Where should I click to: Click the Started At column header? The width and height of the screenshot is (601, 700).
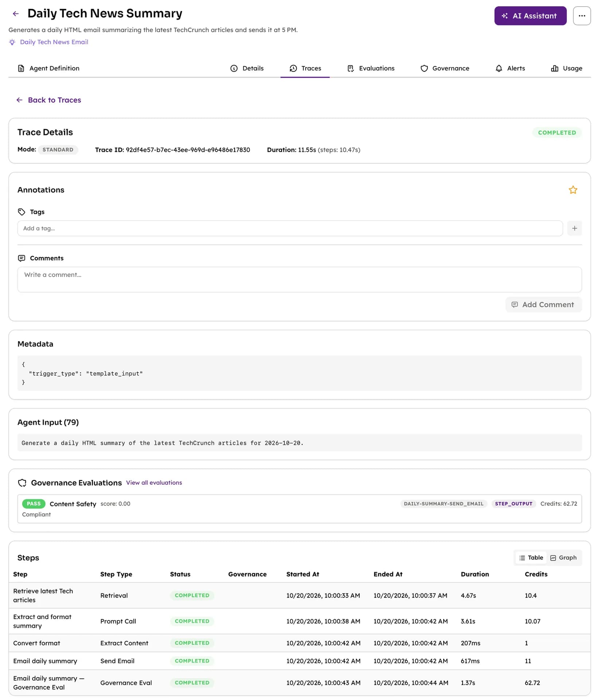point(303,574)
